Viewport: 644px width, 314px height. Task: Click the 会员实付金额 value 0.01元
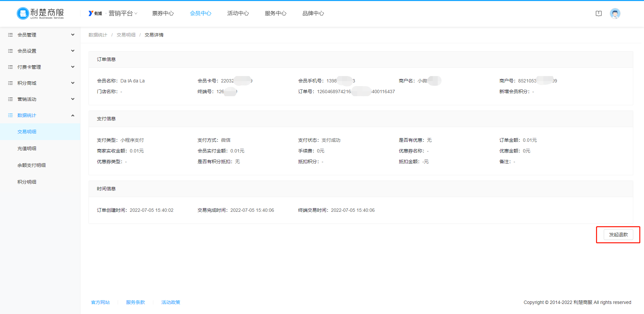(237, 151)
